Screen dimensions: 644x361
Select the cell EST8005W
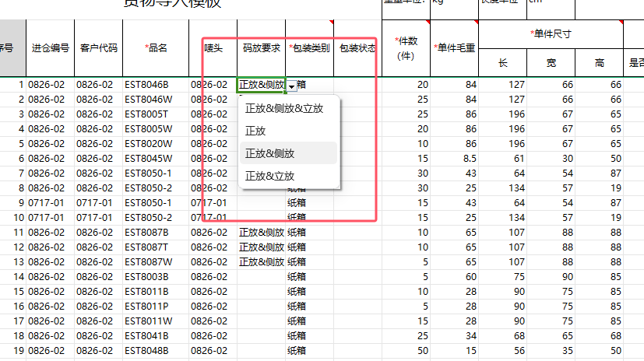tap(156, 129)
